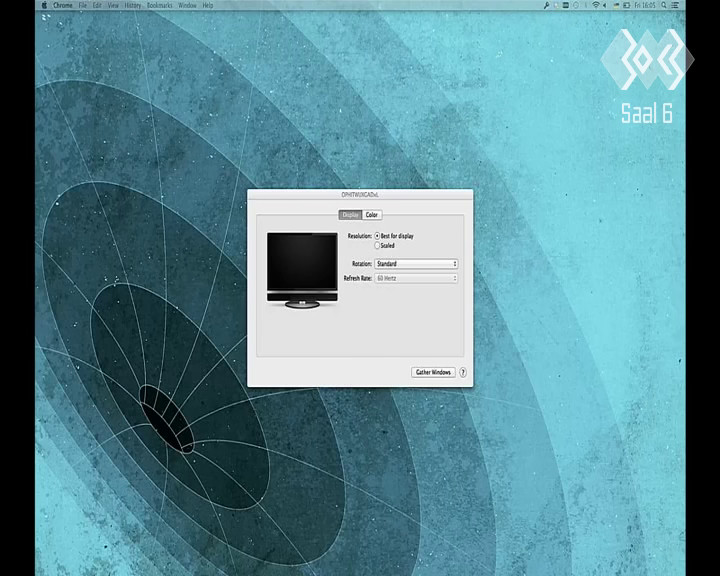Switch to the Color tab

(x=372, y=215)
